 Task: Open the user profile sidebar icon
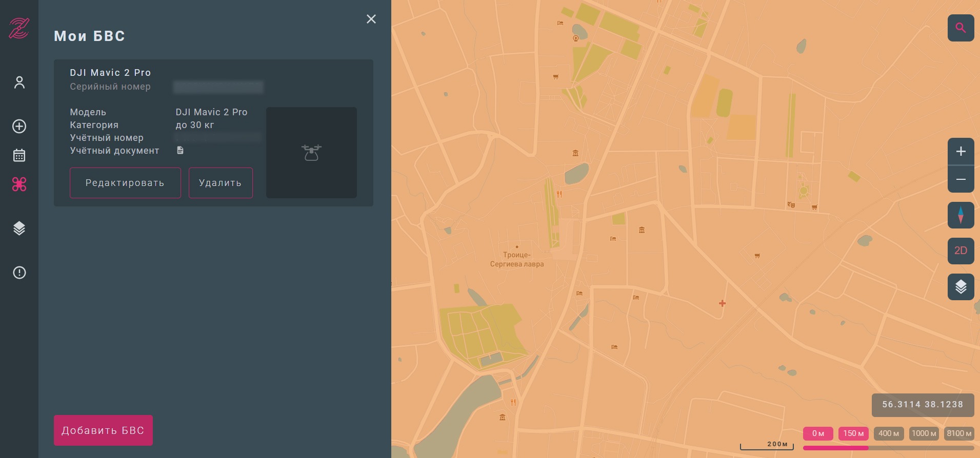(19, 82)
